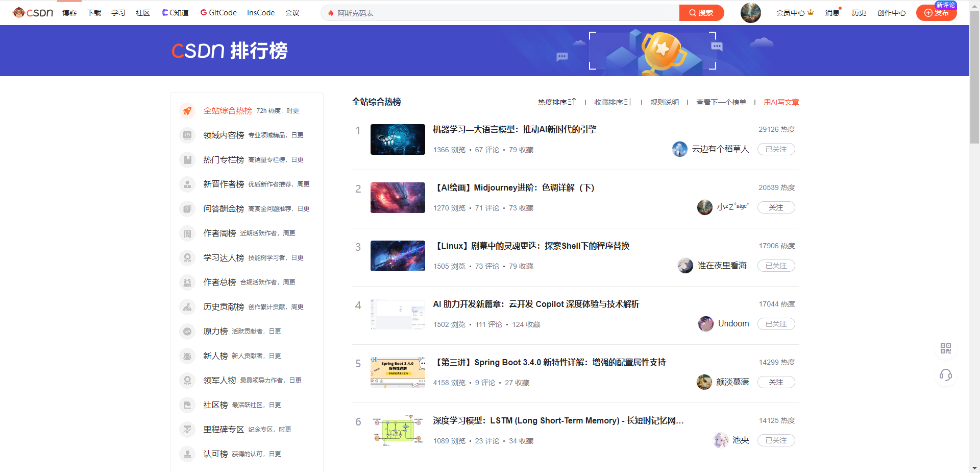The image size is (980, 473).
Task: Open thumbnail of rank 1 article
Action: tap(398, 139)
